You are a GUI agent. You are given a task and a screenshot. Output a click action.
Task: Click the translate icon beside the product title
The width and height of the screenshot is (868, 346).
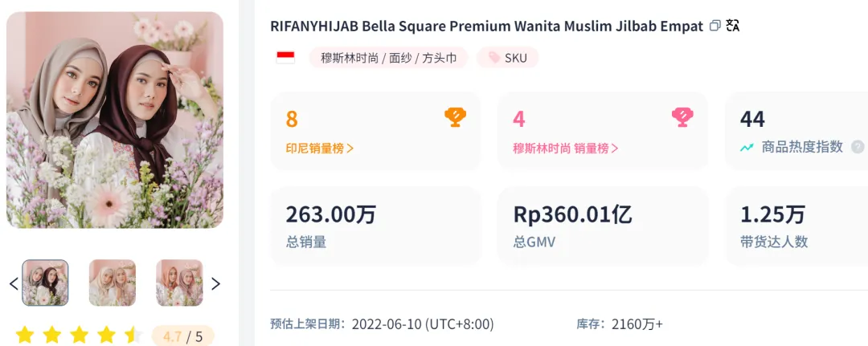(x=732, y=26)
